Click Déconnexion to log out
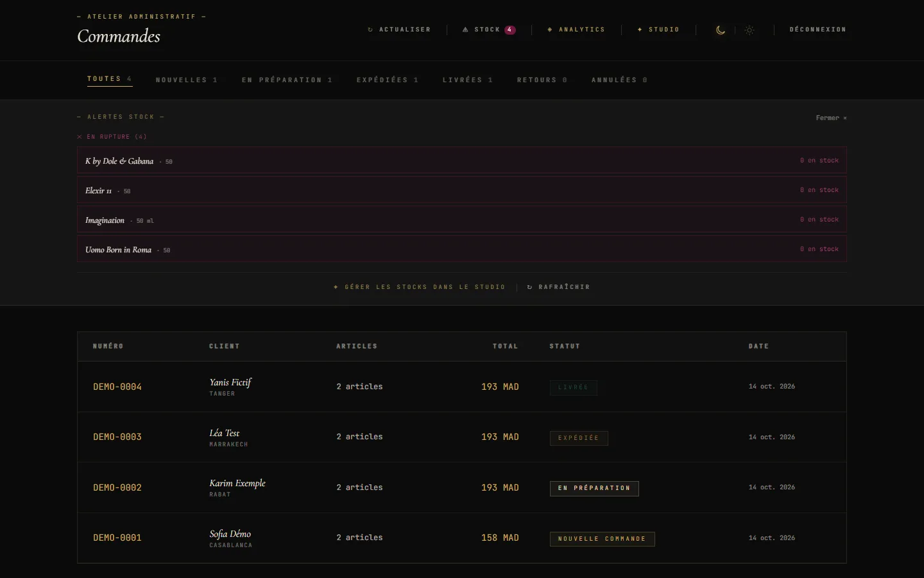924x578 pixels. (x=817, y=30)
